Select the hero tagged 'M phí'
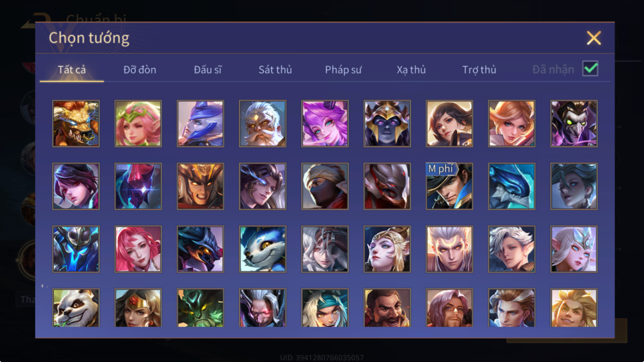644x362 pixels. 449,186
